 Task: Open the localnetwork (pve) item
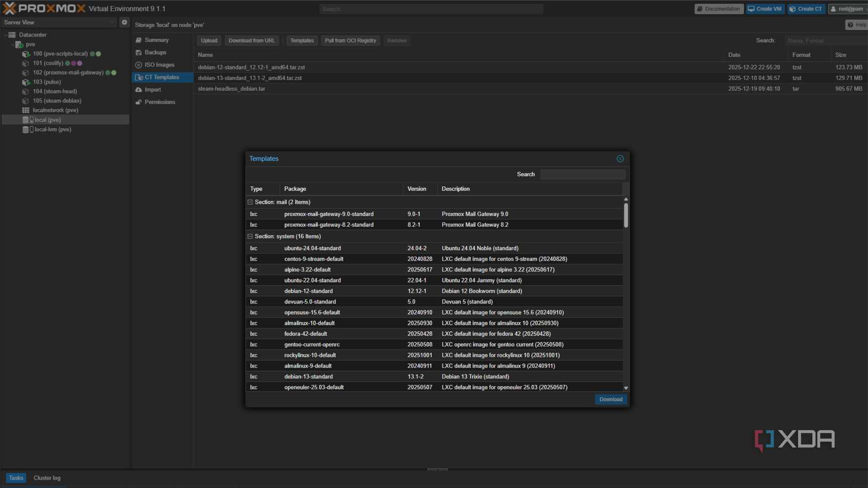click(x=55, y=110)
